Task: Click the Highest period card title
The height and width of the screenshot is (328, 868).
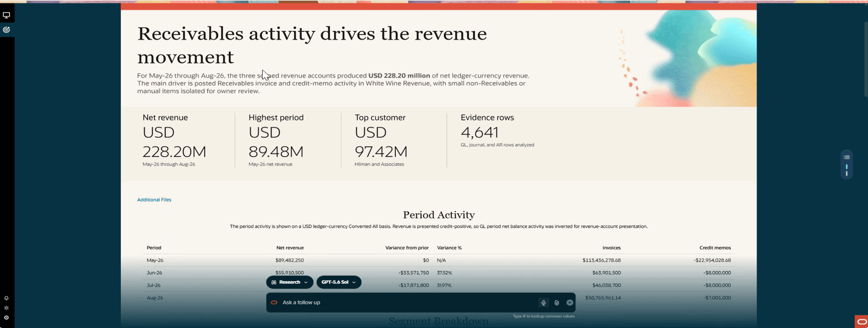Action: pos(276,117)
